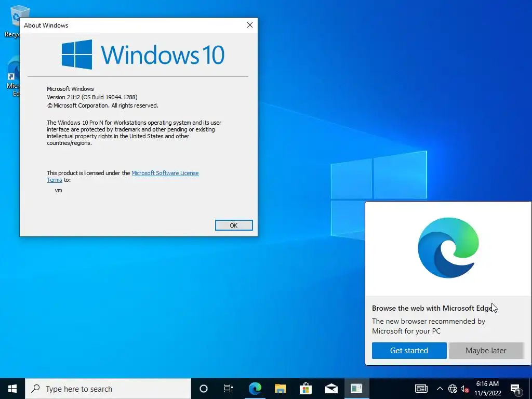532x399 pixels.
Task: Open the network globe tray icon
Action: tap(453, 389)
